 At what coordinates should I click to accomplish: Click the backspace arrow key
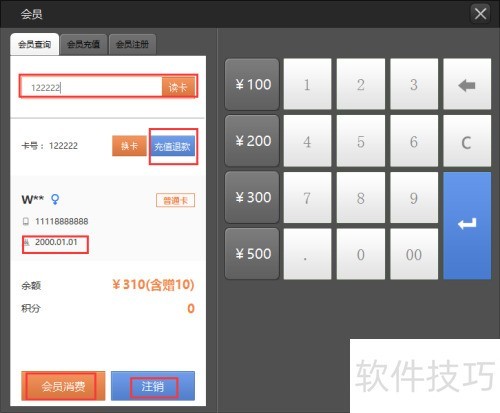click(x=467, y=84)
